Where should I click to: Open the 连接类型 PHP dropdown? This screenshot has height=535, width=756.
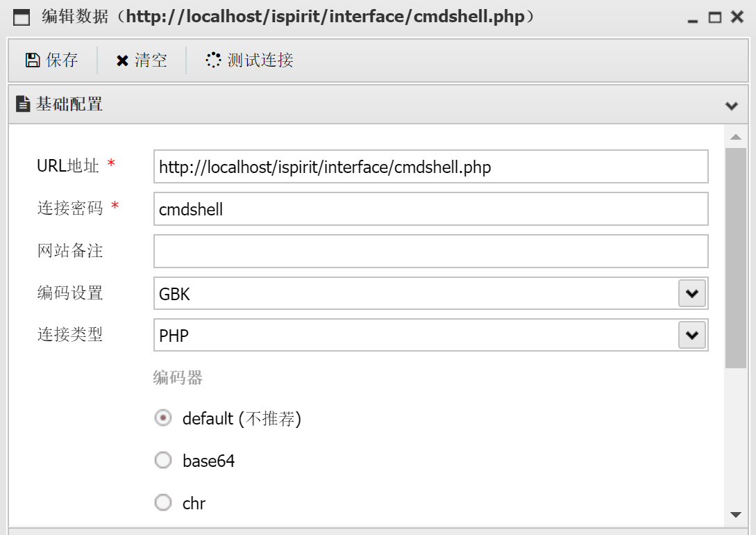(x=691, y=336)
